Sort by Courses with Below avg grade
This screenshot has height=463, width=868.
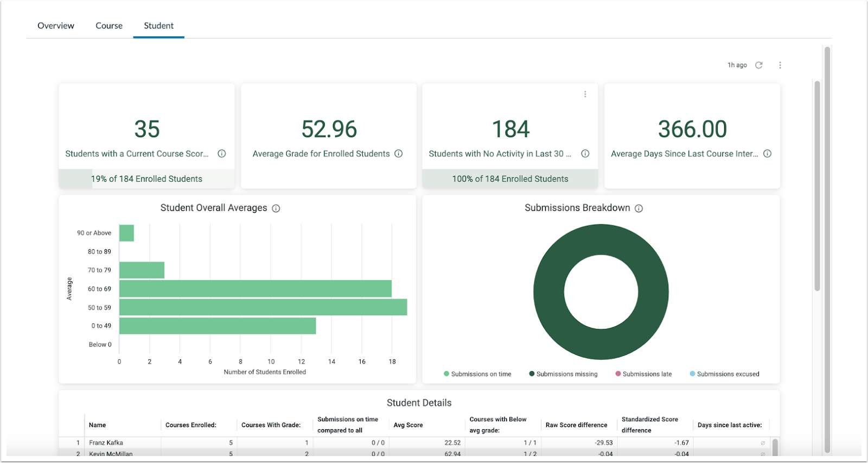(x=498, y=425)
